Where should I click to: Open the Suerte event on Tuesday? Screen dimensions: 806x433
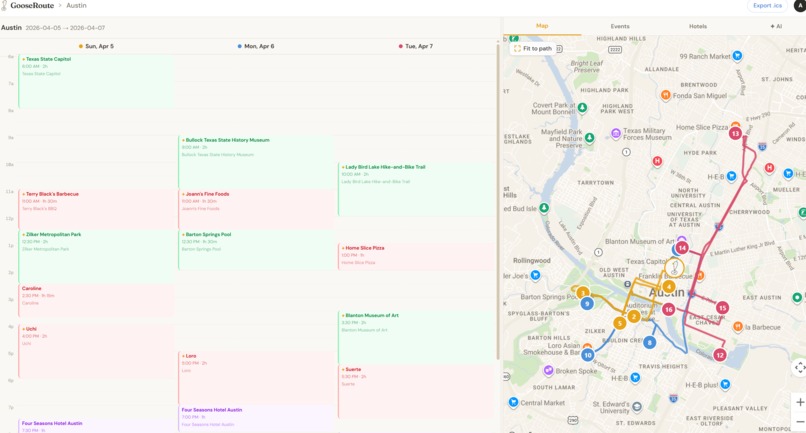[x=416, y=391]
